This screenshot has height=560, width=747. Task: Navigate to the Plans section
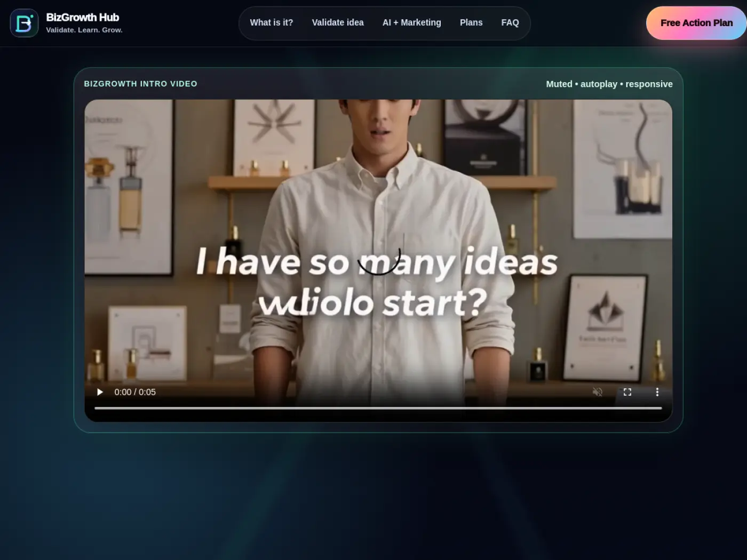(471, 22)
